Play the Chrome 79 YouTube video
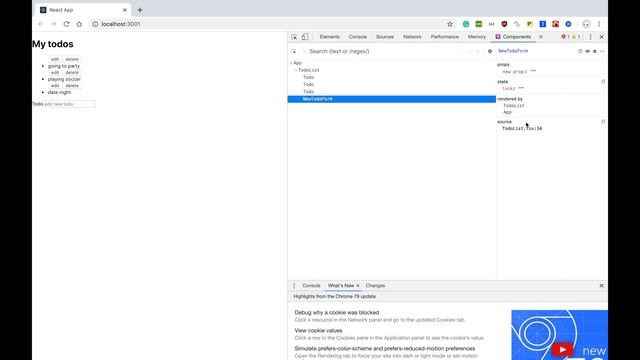The image size is (640, 360). pyautogui.click(x=562, y=349)
